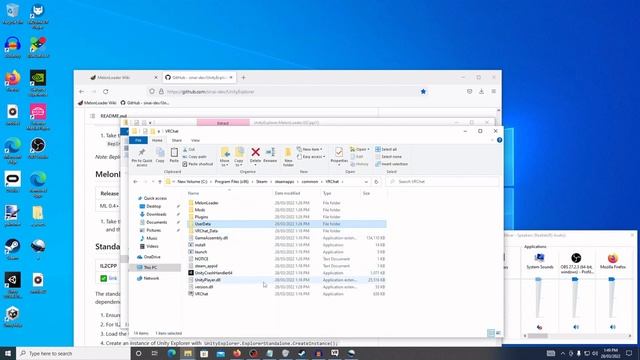
Task: Click Program Files (x86) breadcrumb
Action: tap(231, 182)
